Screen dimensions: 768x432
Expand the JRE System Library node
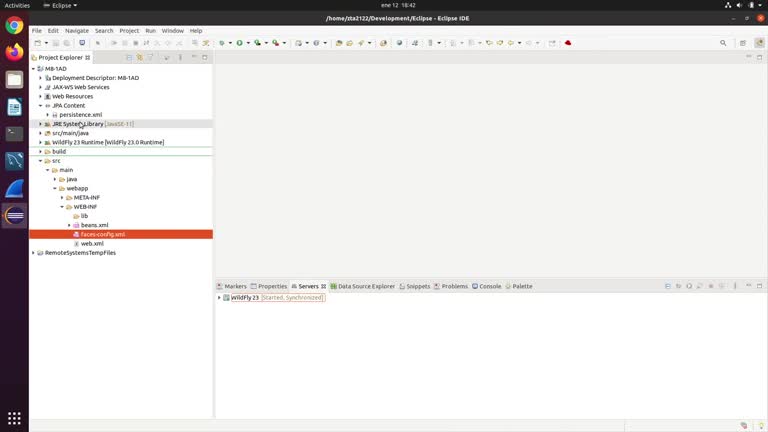tap(41, 124)
